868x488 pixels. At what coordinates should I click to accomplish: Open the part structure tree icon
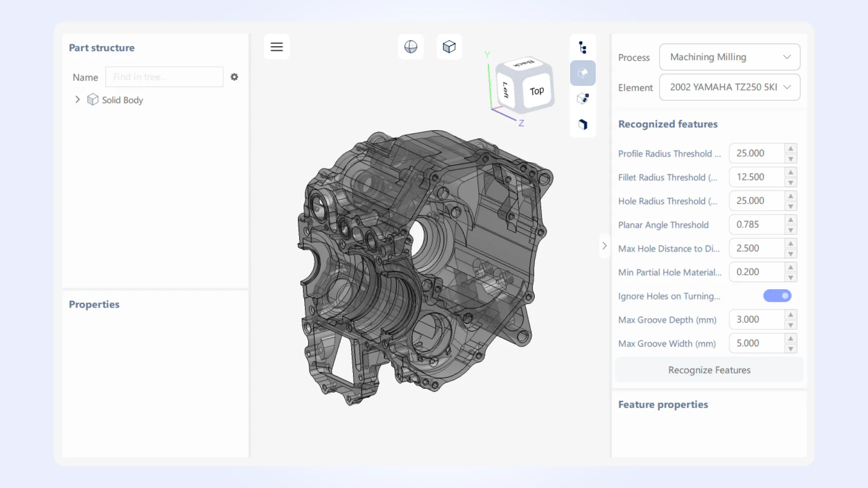pos(583,47)
